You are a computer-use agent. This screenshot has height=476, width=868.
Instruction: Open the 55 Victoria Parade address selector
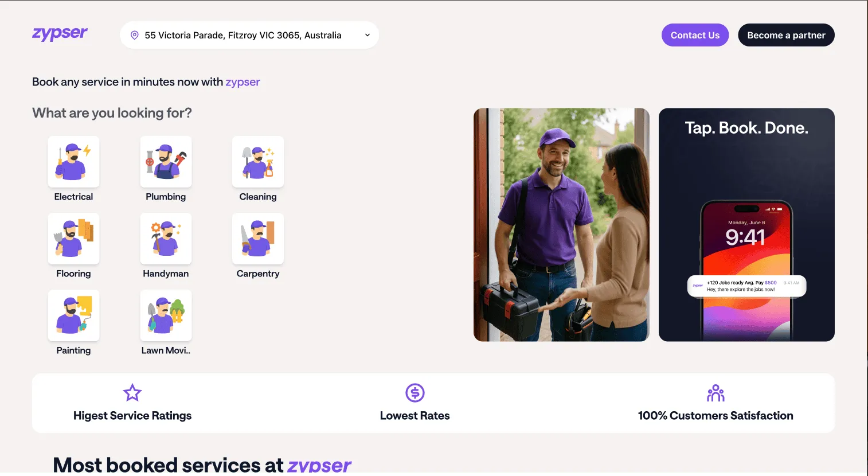pyautogui.click(x=249, y=35)
